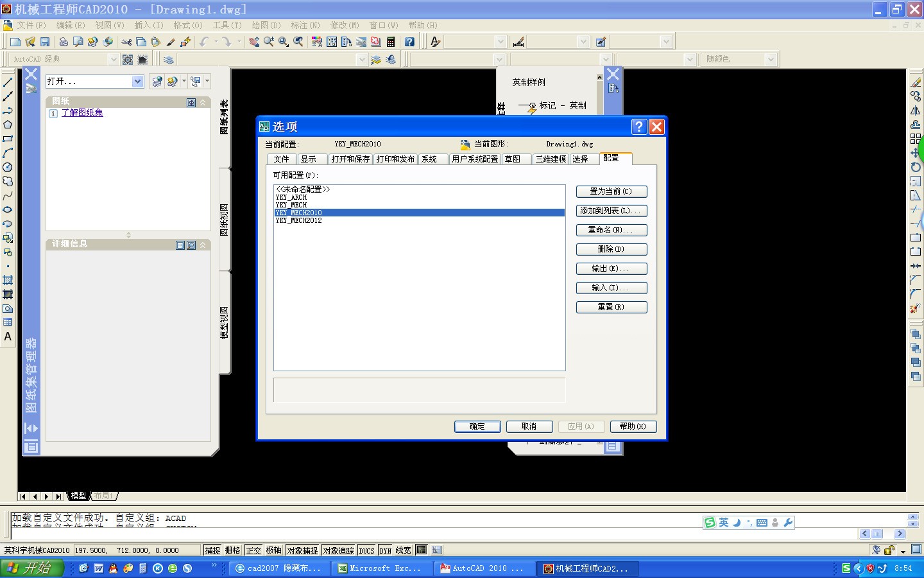Toggle 极轴 polar tracking
Viewport: 924px width, 578px height.
point(274,550)
